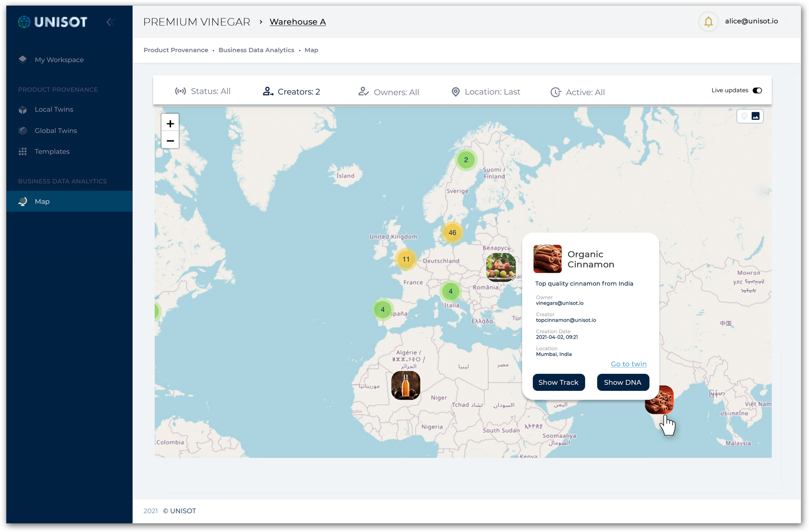Viewport: 809px width, 532px height.
Task: Open cluster of 2 near Finland
Action: click(x=466, y=160)
